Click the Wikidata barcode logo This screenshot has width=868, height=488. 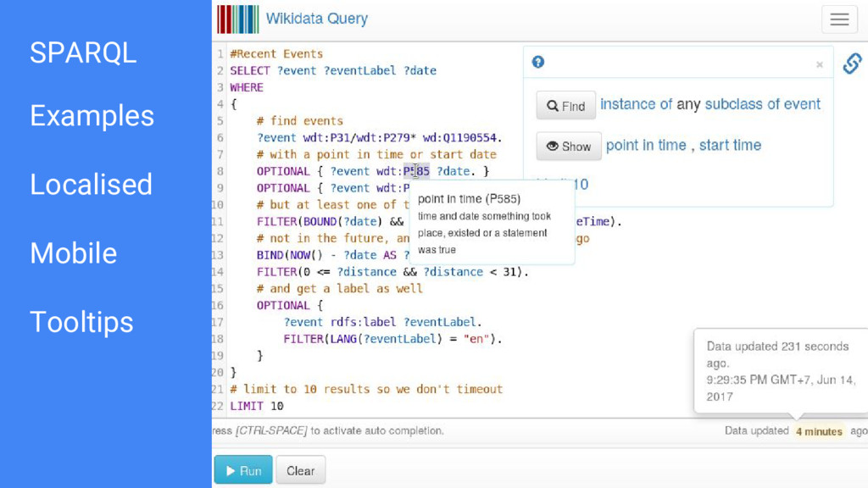click(238, 19)
